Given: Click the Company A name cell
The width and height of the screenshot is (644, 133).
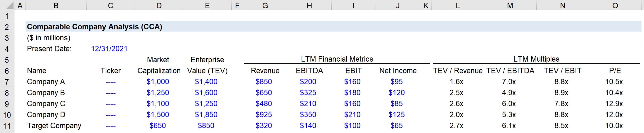Looking at the screenshot, I should click(x=46, y=82).
